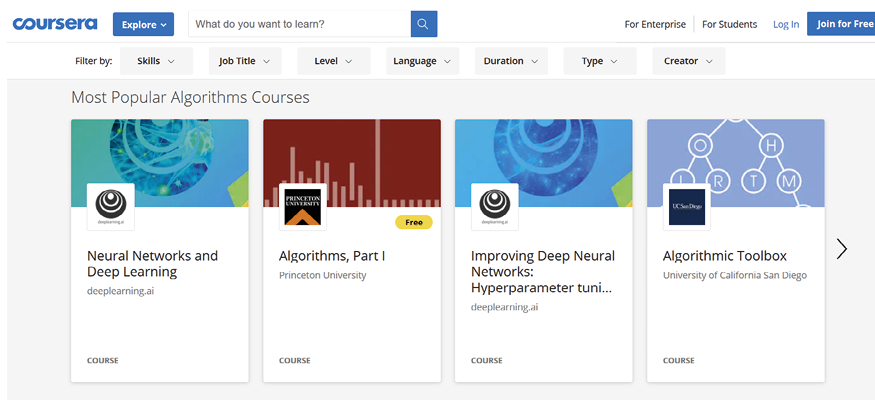Click the Princeton University logo

pyautogui.click(x=302, y=207)
